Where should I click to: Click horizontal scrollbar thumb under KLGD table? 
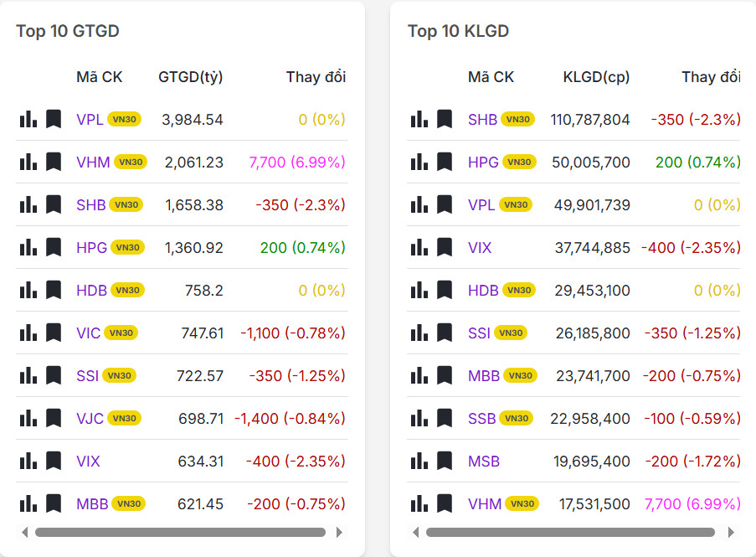[x=570, y=532]
